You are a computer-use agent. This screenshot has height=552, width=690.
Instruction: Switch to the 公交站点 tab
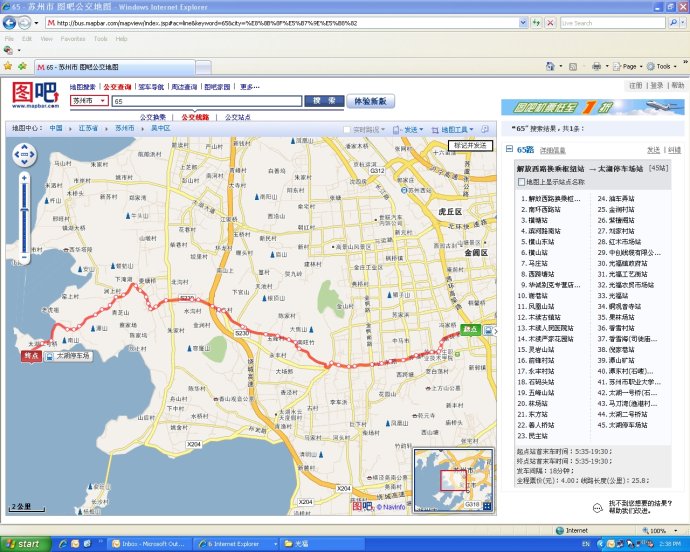(237, 116)
